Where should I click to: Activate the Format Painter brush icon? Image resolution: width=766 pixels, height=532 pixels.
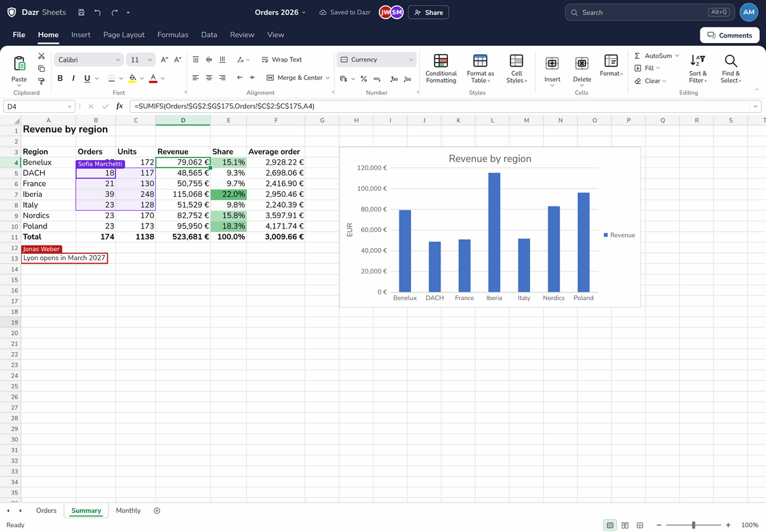click(42, 81)
